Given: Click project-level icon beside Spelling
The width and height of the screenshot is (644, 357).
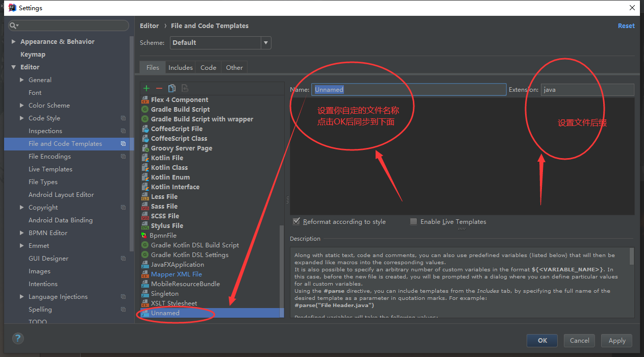Looking at the screenshot, I should (x=123, y=310).
